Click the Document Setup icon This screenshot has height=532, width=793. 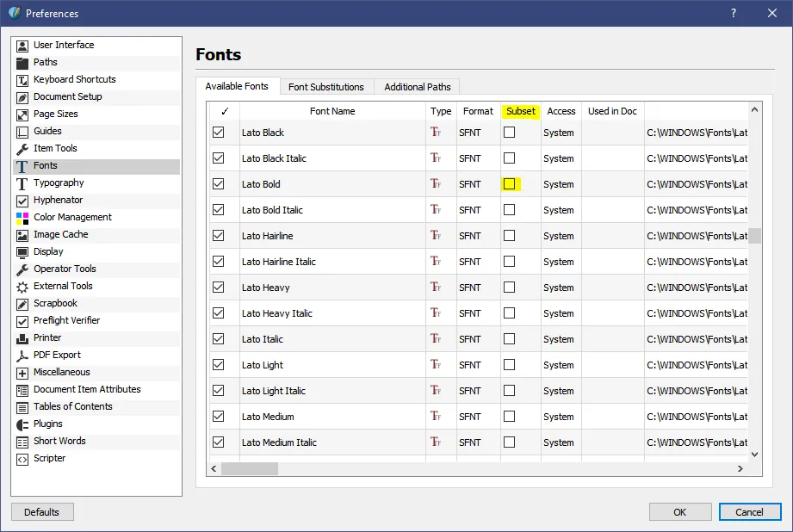[22, 97]
